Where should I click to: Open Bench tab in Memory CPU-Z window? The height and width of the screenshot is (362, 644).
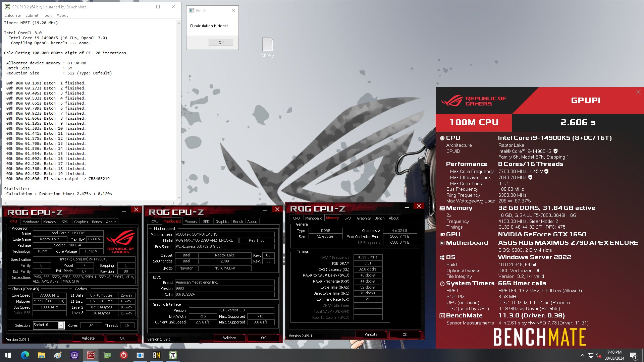380,218
